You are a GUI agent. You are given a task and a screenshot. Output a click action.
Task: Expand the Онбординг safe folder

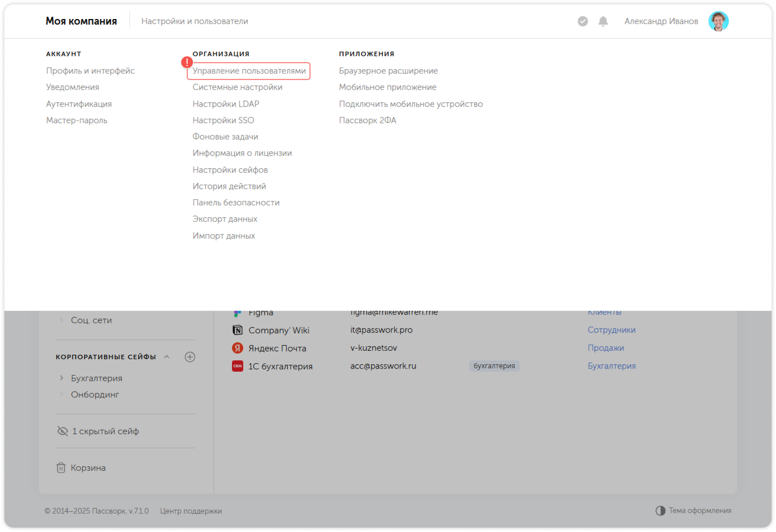61,394
